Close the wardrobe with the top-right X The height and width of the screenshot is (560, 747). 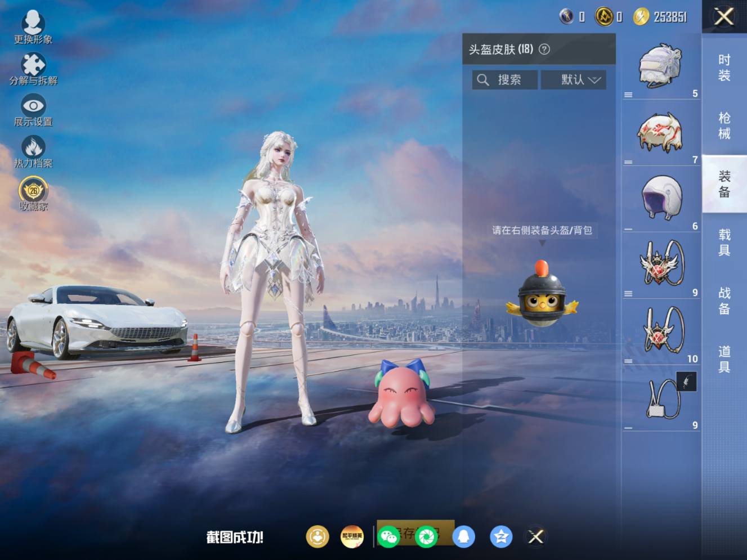coord(723,16)
